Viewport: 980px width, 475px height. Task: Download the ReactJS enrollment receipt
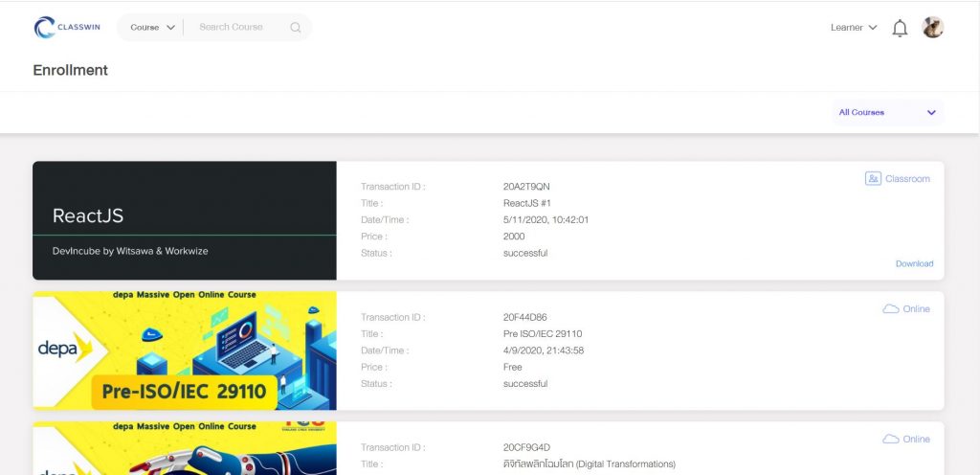914,264
